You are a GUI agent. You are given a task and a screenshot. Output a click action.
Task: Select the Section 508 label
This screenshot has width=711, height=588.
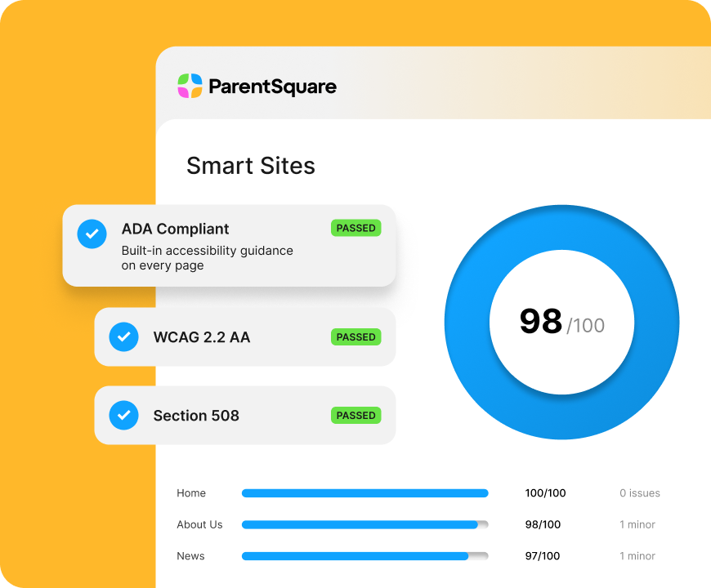pos(196,416)
